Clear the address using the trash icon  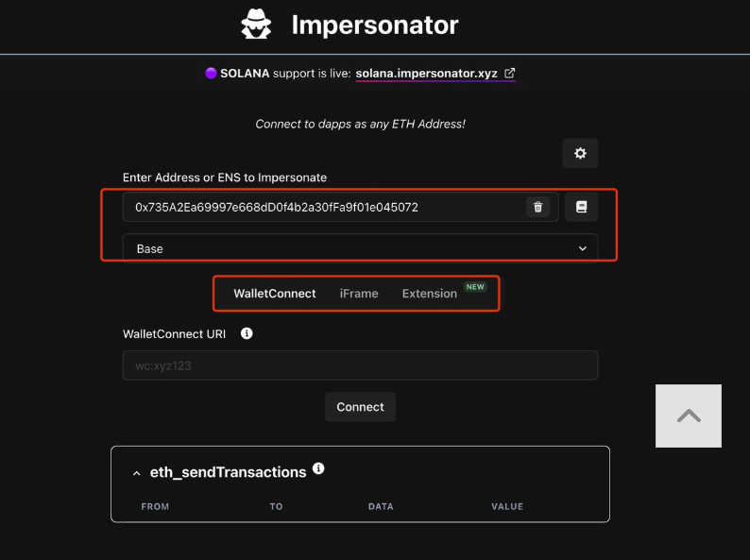(537, 207)
